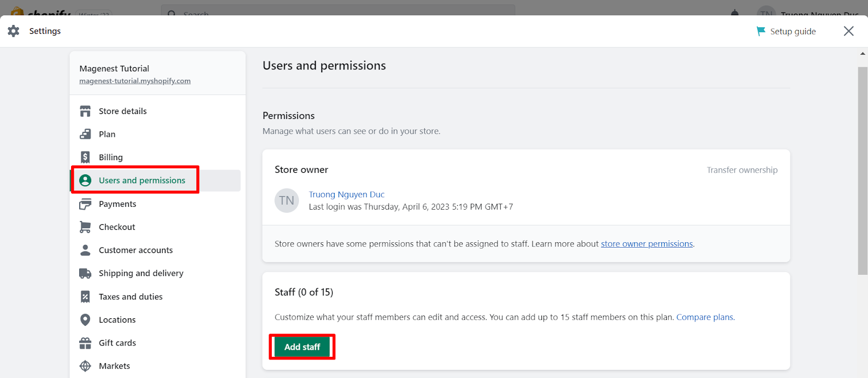Image resolution: width=868 pixels, height=378 pixels.
Task: Open the store owner permissions link
Action: [647, 244]
